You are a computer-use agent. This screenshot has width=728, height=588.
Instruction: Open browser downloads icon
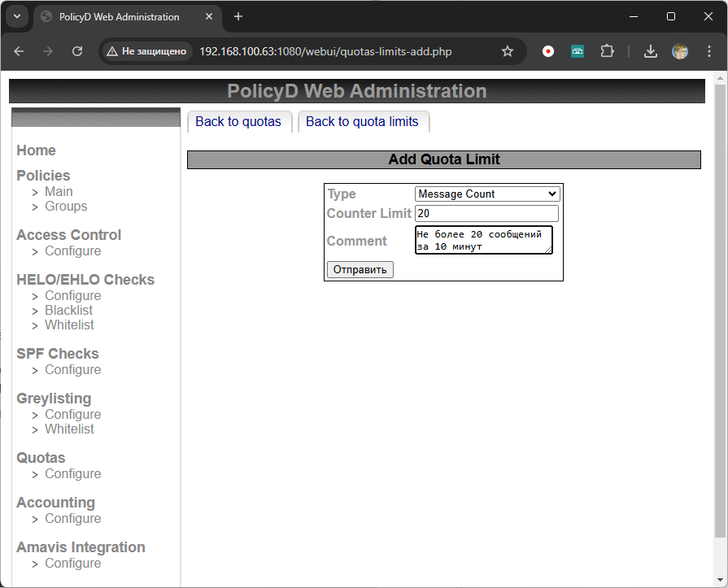tap(651, 51)
